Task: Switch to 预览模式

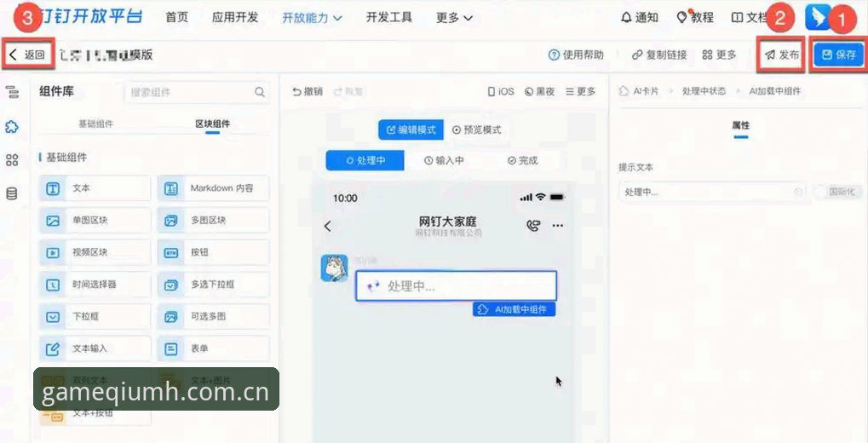Action: pos(477,129)
